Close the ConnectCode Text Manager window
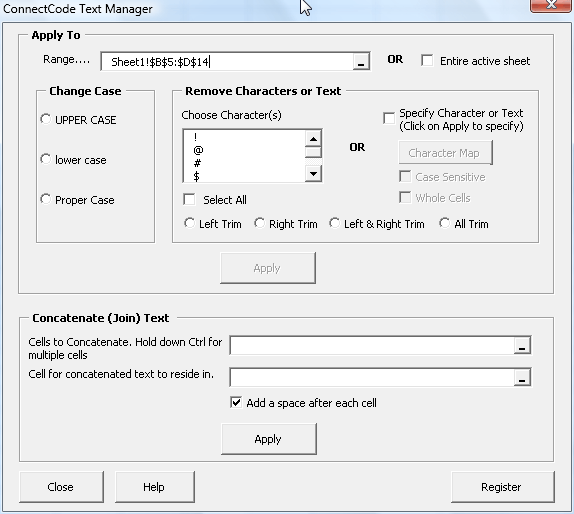This screenshot has width=574, height=514. click(551, 5)
